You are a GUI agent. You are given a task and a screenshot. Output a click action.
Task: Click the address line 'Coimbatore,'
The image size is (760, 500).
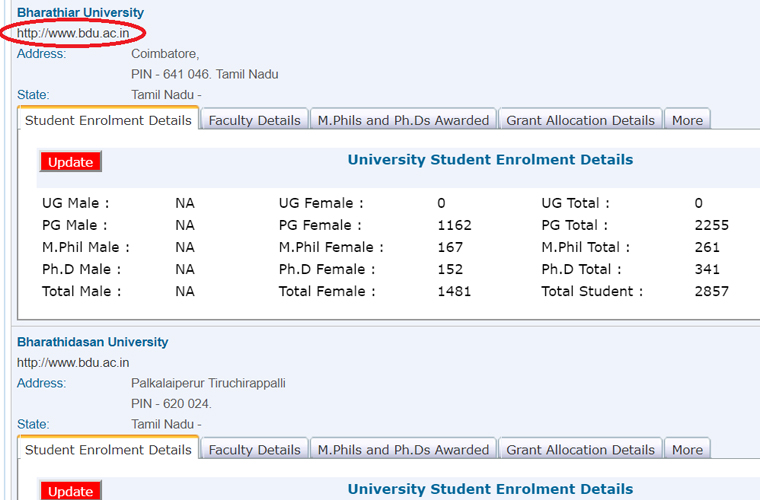pyautogui.click(x=165, y=54)
